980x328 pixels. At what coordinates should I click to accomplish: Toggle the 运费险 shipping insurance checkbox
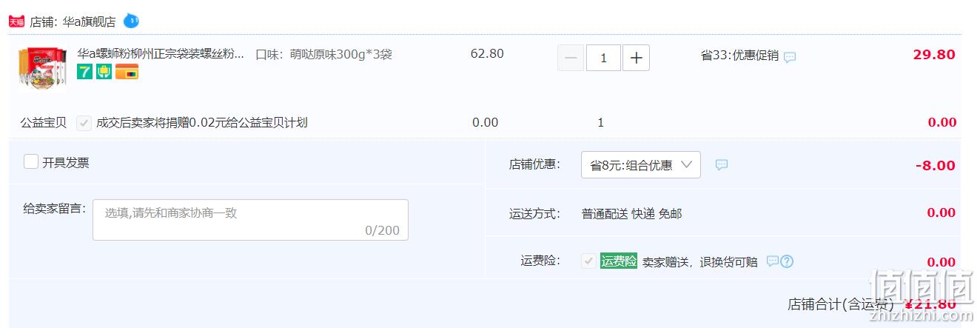click(x=588, y=261)
